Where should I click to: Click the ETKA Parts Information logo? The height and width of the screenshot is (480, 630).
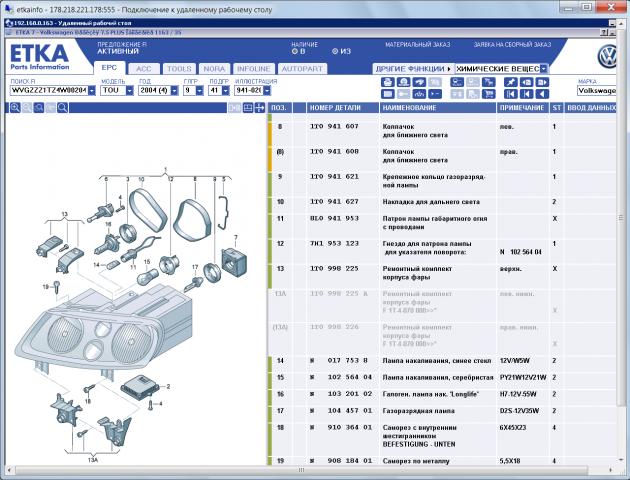[39, 57]
